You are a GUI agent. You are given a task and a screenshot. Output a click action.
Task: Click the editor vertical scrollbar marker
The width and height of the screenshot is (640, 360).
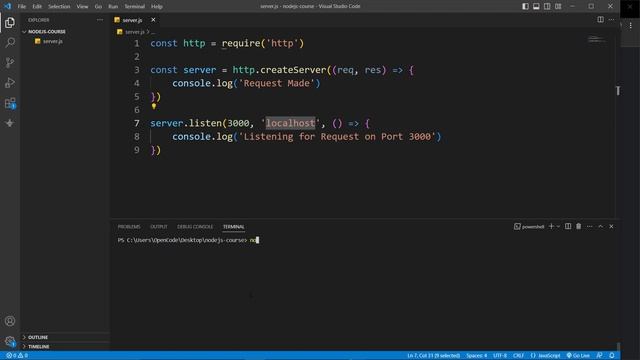(x=618, y=91)
